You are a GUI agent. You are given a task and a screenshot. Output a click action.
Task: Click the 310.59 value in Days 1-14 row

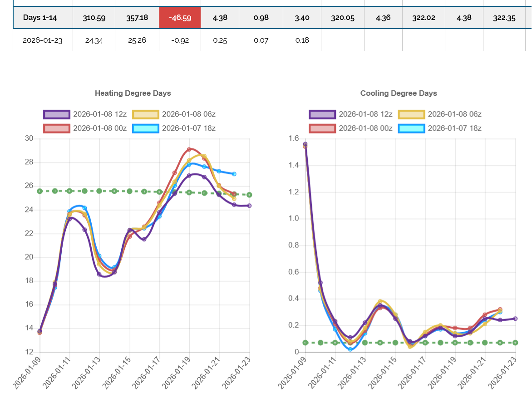point(94,18)
